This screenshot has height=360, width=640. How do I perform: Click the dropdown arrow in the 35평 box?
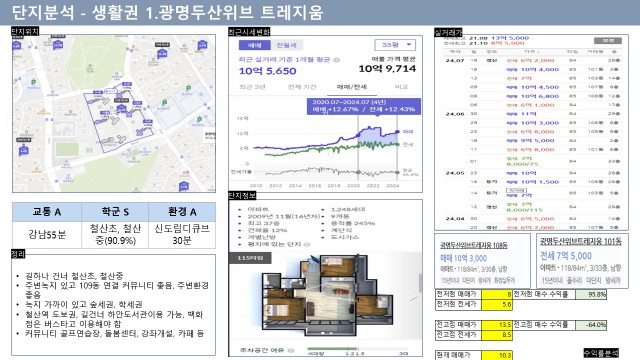pyautogui.click(x=409, y=44)
